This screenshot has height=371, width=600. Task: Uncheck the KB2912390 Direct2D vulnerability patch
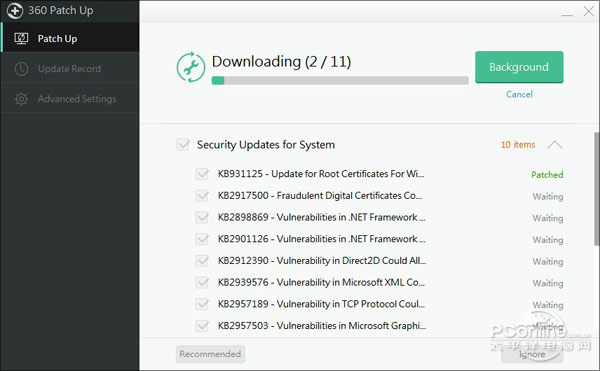point(202,261)
